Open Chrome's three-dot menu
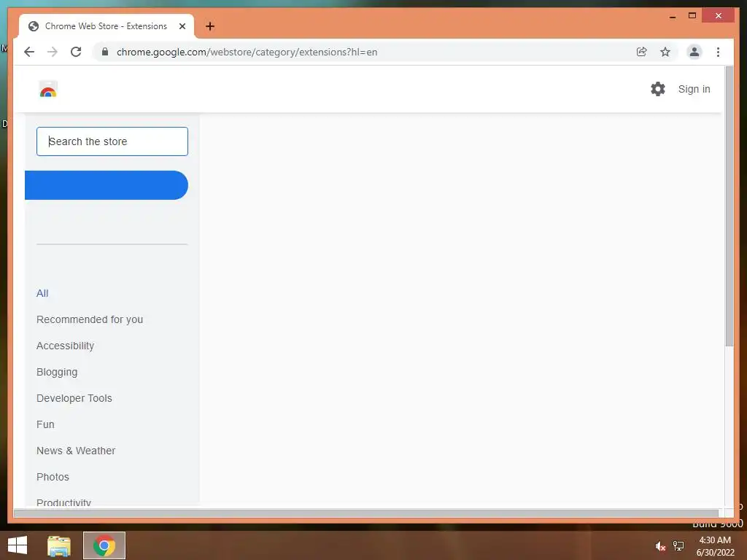 coord(718,52)
